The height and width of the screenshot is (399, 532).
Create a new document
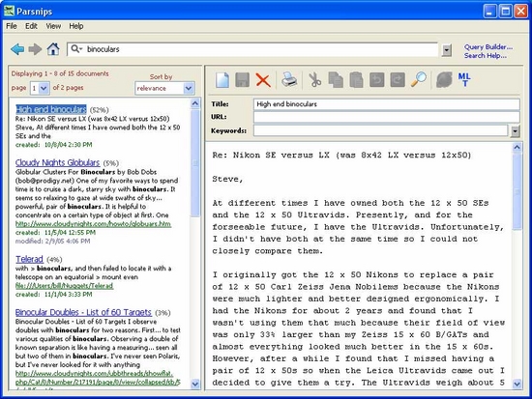point(222,80)
